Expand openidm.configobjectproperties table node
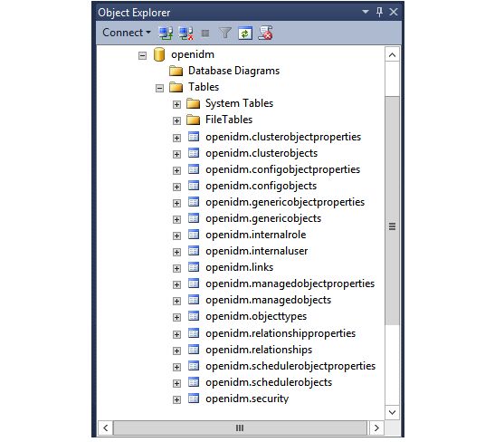This screenshot has width=504, height=442. [x=176, y=170]
